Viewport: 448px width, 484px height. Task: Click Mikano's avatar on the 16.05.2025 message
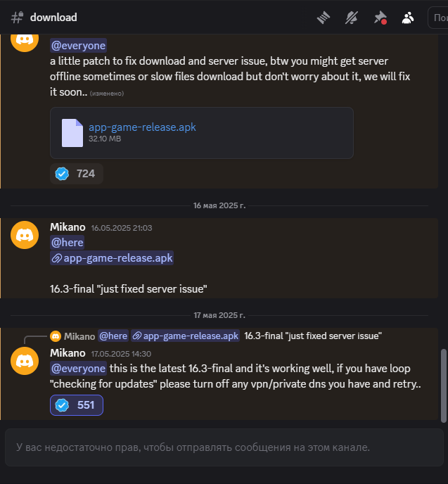click(25, 234)
